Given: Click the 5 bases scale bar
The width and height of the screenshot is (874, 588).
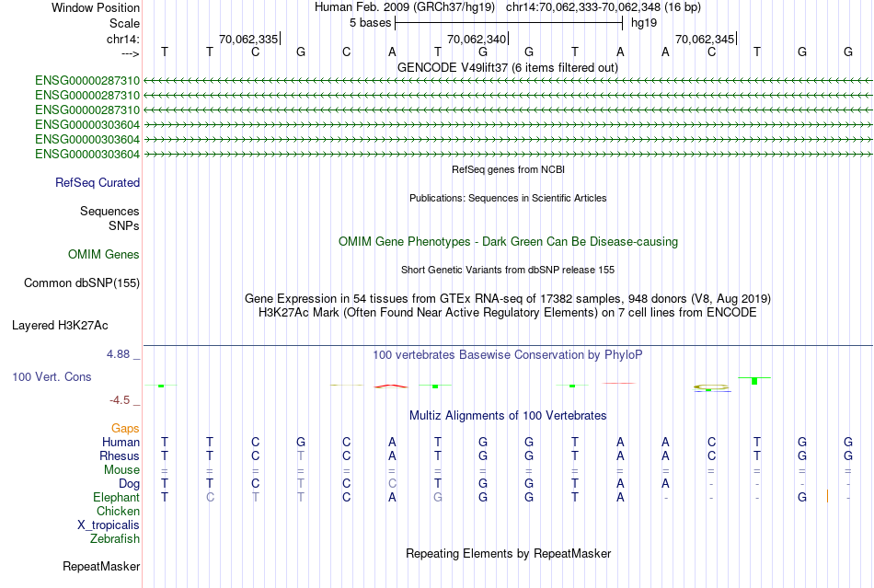Looking at the screenshot, I should click(509, 23).
